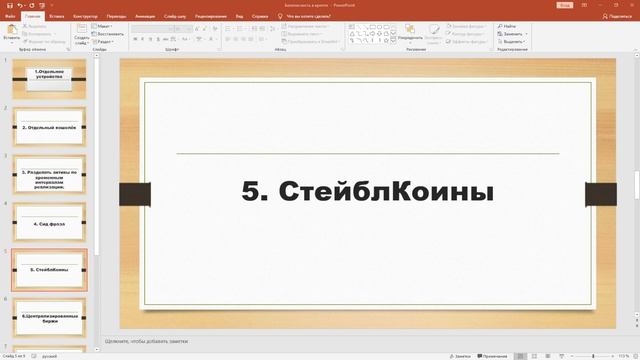Click the zoom slider handle
640x360 pixels.
pos(593,356)
